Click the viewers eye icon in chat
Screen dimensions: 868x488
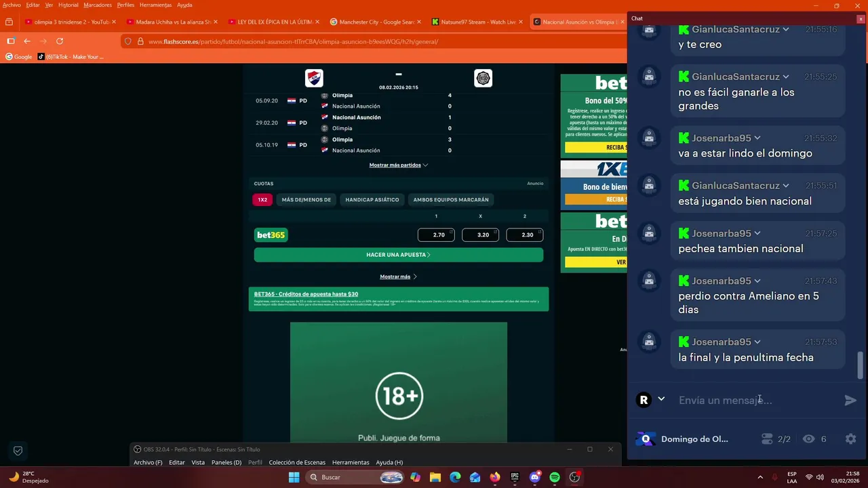808,439
